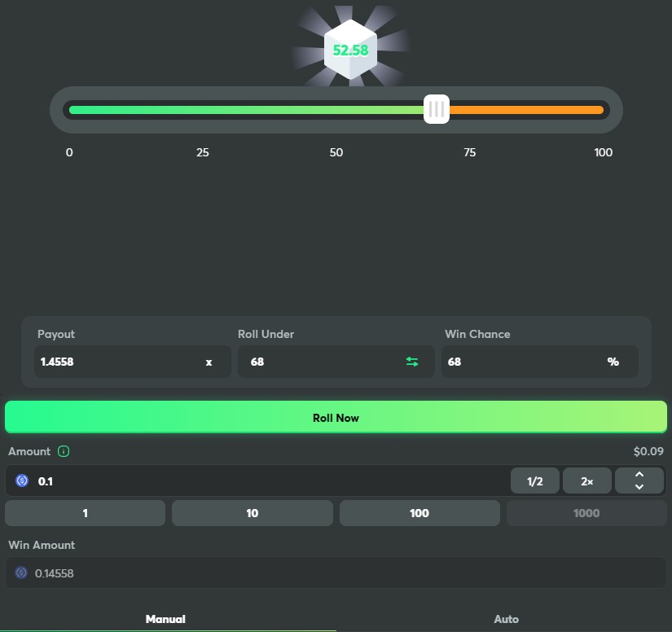Click the Payout input field showing 1.4558

tap(133, 362)
